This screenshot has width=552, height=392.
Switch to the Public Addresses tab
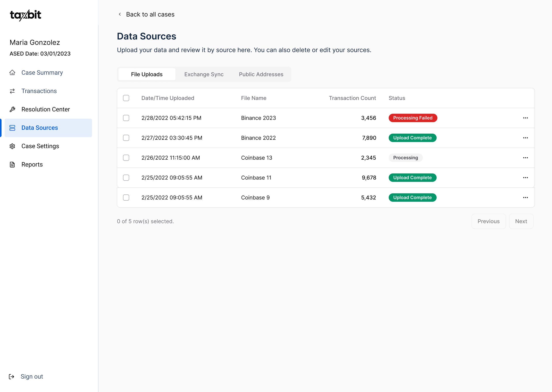pos(261,74)
